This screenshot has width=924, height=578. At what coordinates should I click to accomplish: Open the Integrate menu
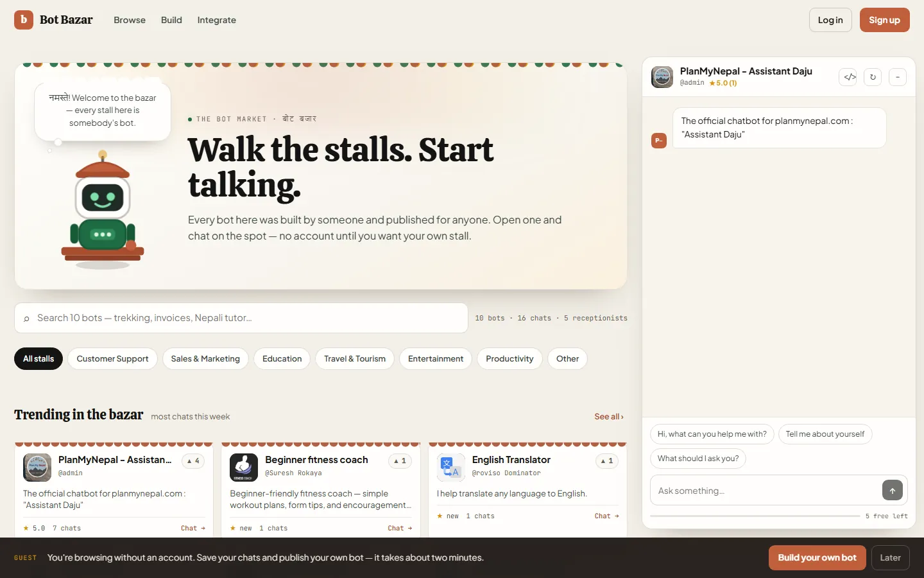click(x=216, y=20)
